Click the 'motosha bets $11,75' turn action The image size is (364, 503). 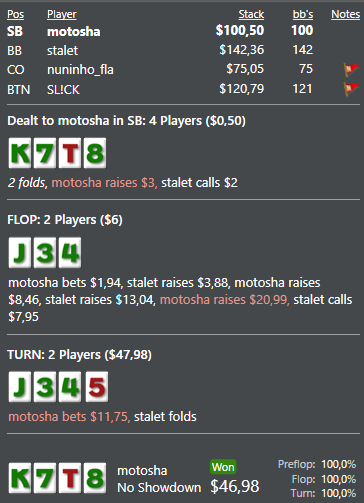point(69,416)
